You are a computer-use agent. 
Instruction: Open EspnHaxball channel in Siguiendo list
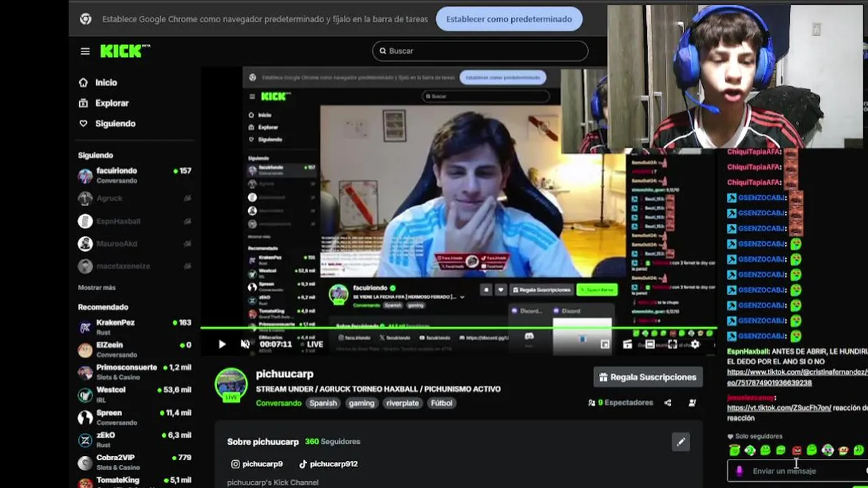(x=135, y=221)
